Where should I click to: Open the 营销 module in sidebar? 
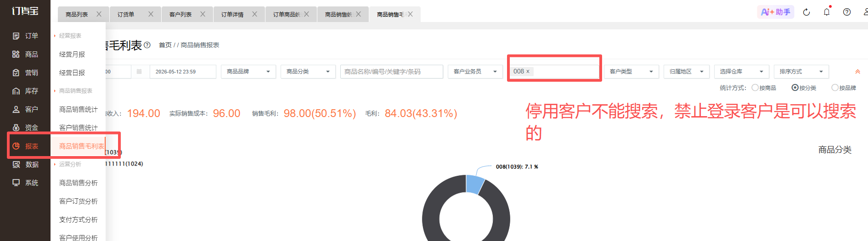pyautogui.click(x=25, y=73)
